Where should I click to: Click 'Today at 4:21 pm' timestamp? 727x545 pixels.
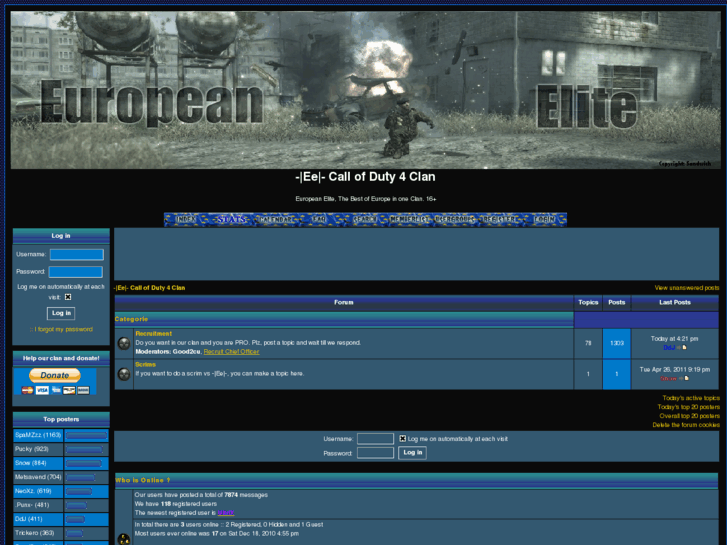[674, 339]
